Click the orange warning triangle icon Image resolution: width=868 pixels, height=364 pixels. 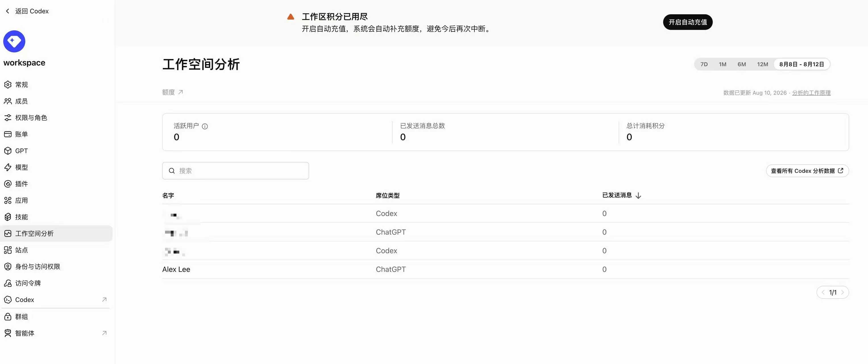click(x=291, y=17)
